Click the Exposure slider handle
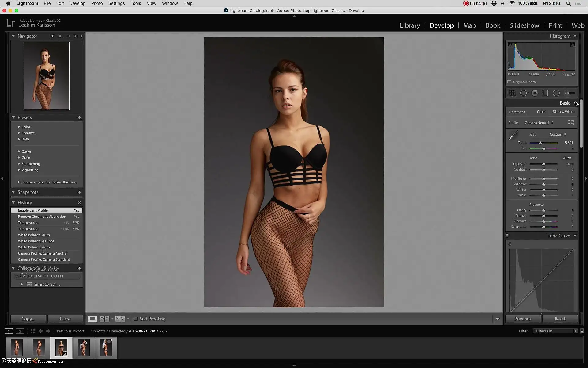 [x=544, y=164]
